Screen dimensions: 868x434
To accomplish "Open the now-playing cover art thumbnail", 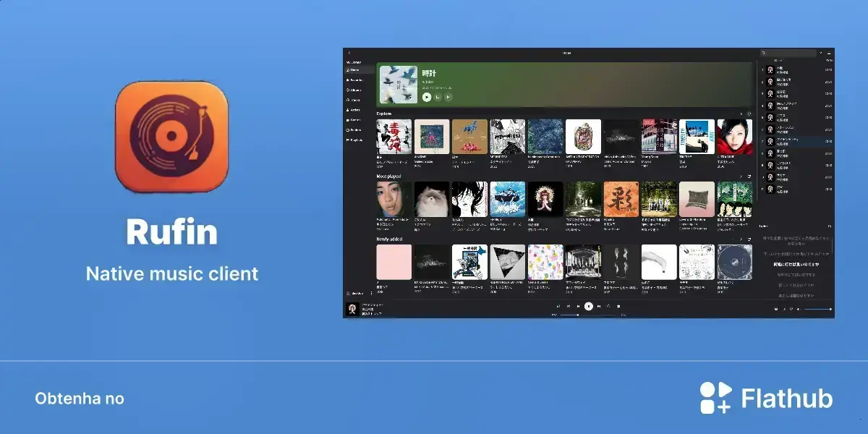I will [352, 309].
